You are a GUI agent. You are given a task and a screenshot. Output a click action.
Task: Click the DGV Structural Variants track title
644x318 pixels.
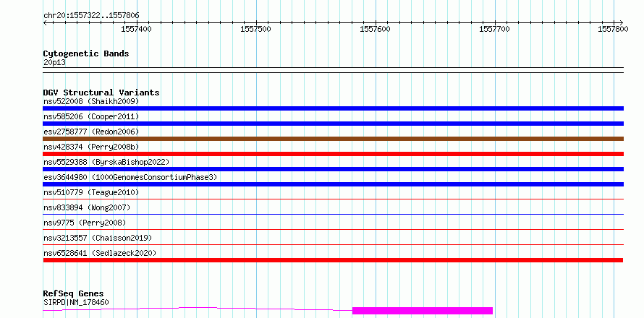point(101,93)
